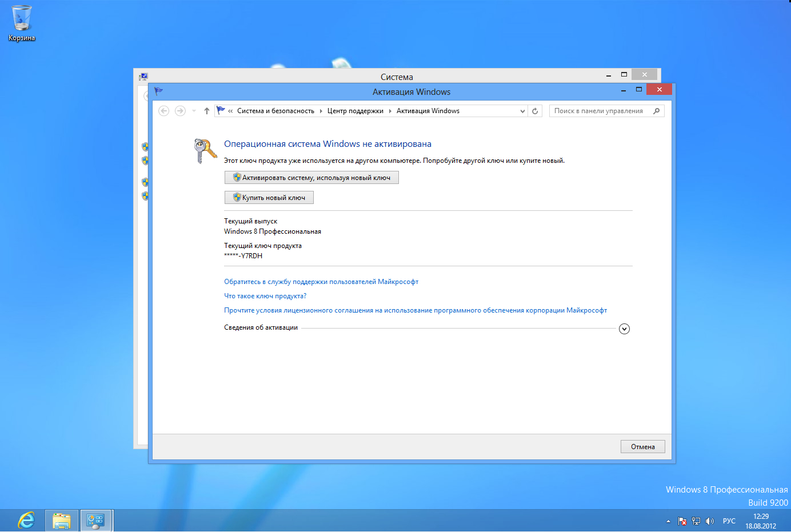
Task: Select breadcrumb 'Система и безопасность'
Action: (275, 111)
